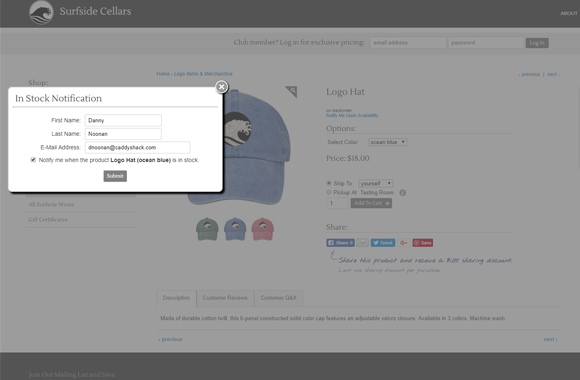Select the Pickup At Tasting Room radio
The height and width of the screenshot is (380, 580).
[328, 192]
